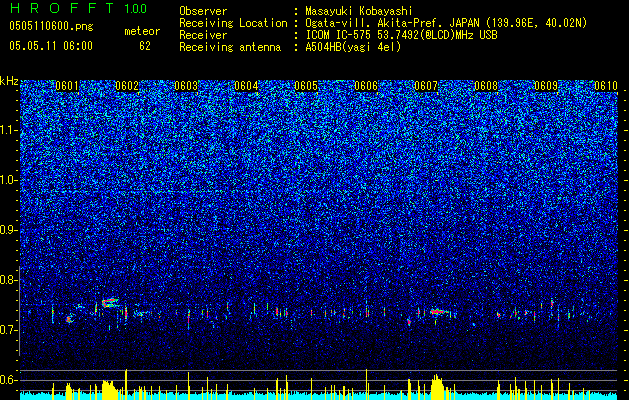Click the 0601 time marker
The width and height of the screenshot is (629, 400).
coord(67,86)
